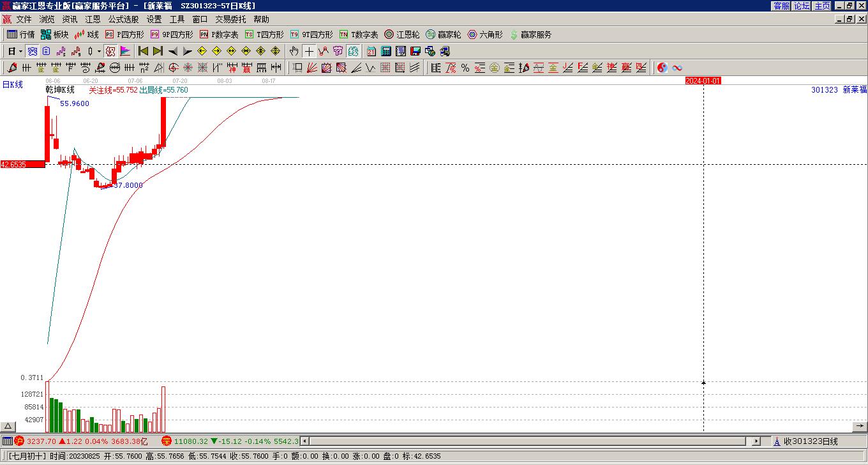Image resolution: width=868 pixels, height=465 pixels.
Task: Click the hand pan tool icon
Action: 294,51
